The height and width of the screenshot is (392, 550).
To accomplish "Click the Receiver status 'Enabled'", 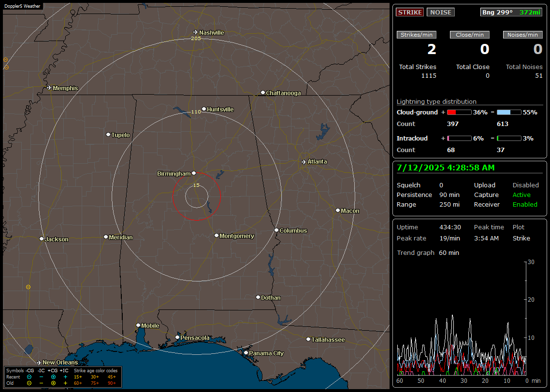I will click(525, 204).
